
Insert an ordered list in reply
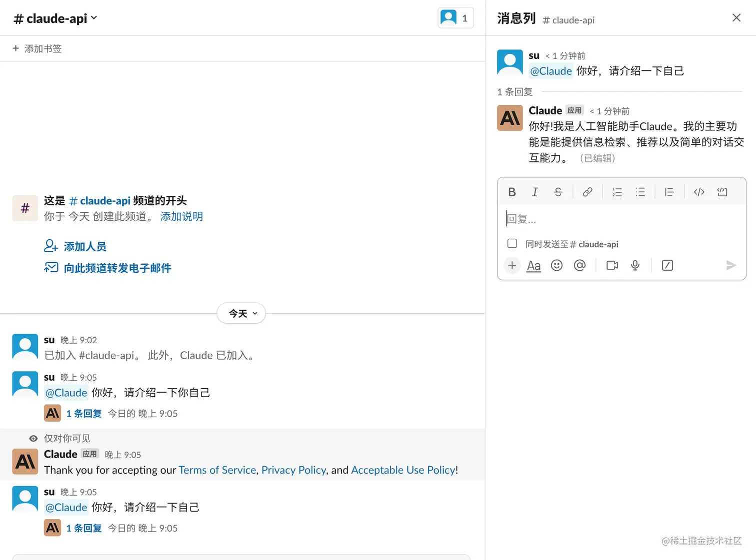click(x=617, y=192)
